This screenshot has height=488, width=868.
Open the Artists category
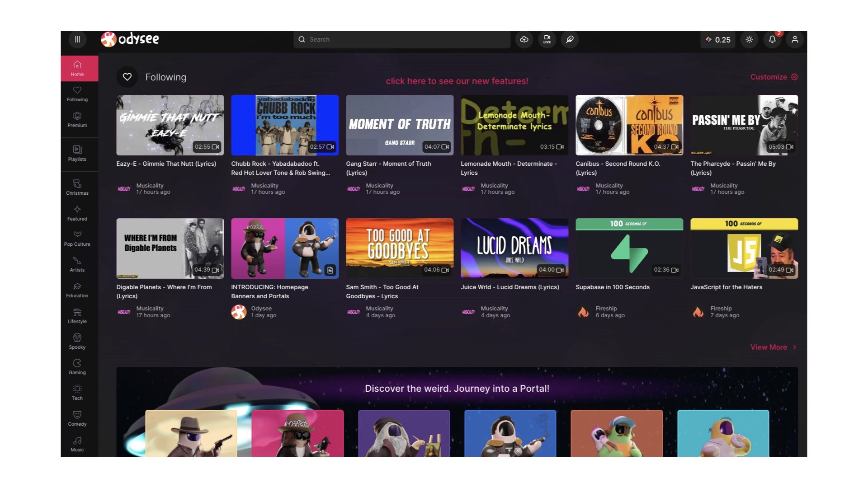[x=77, y=264]
